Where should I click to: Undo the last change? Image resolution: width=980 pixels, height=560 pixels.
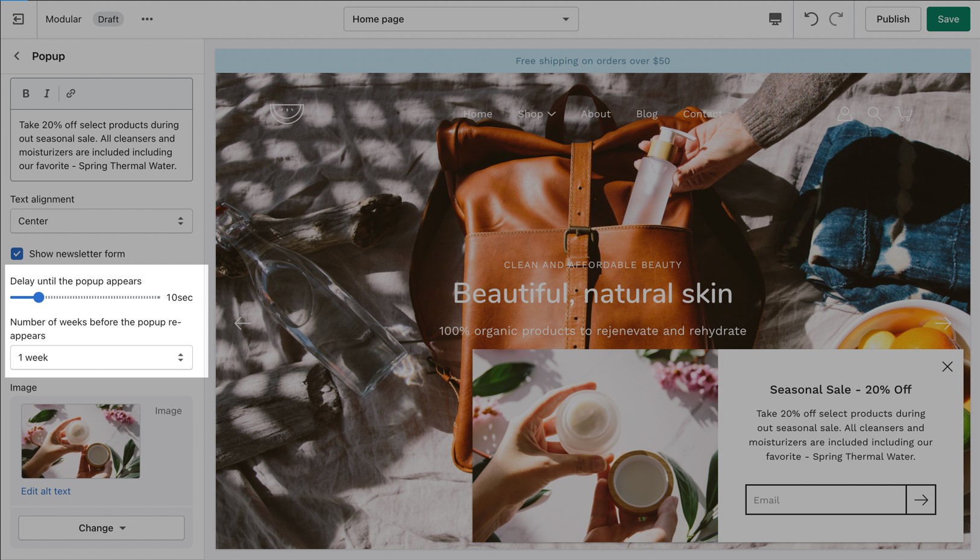(811, 19)
